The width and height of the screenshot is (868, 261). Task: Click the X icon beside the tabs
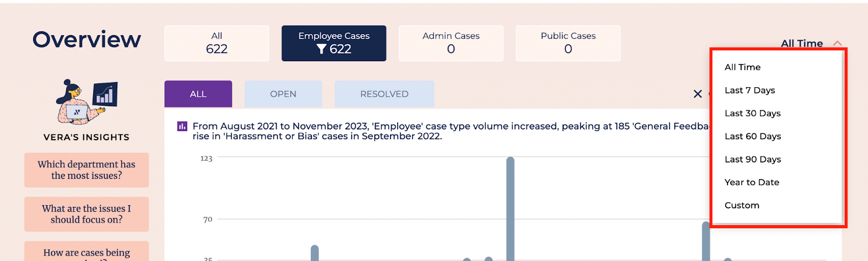pyautogui.click(x=698, y=94)
